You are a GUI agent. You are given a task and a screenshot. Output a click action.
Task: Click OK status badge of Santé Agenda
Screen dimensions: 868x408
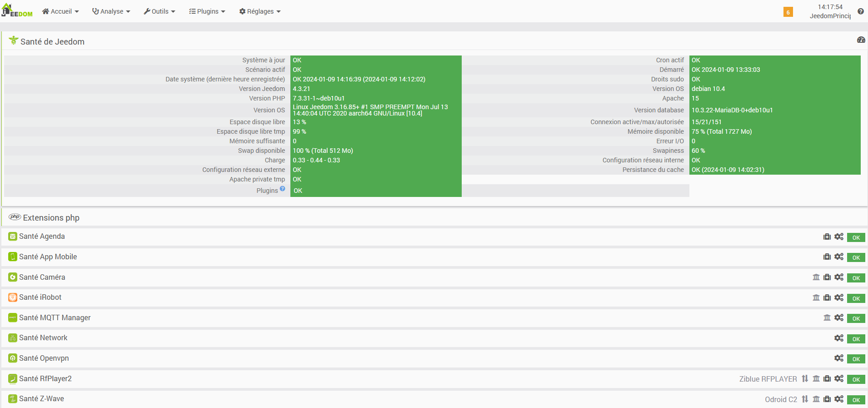point(856,237)
